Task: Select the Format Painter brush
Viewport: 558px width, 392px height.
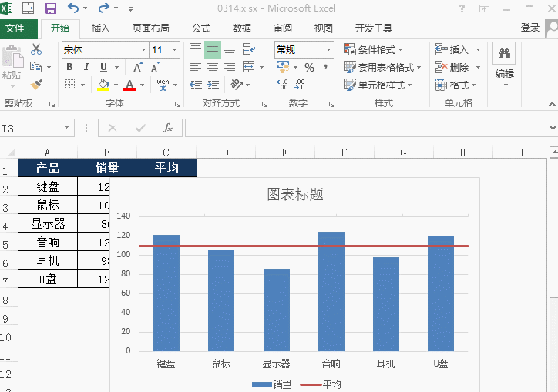Action: click(x=36, y=85)
